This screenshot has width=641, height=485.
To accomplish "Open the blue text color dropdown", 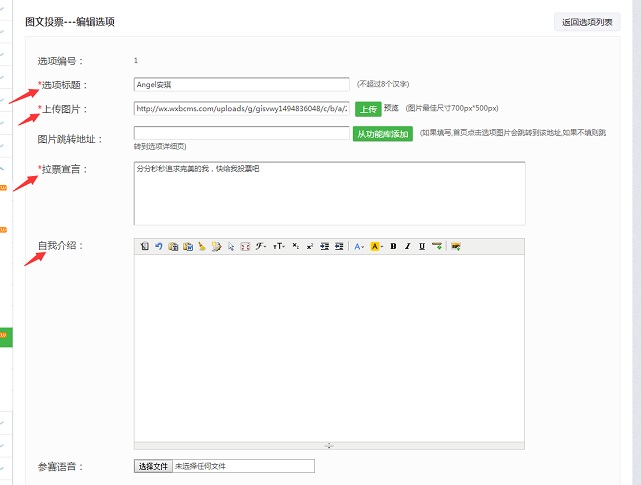I will tap(359, 246).
